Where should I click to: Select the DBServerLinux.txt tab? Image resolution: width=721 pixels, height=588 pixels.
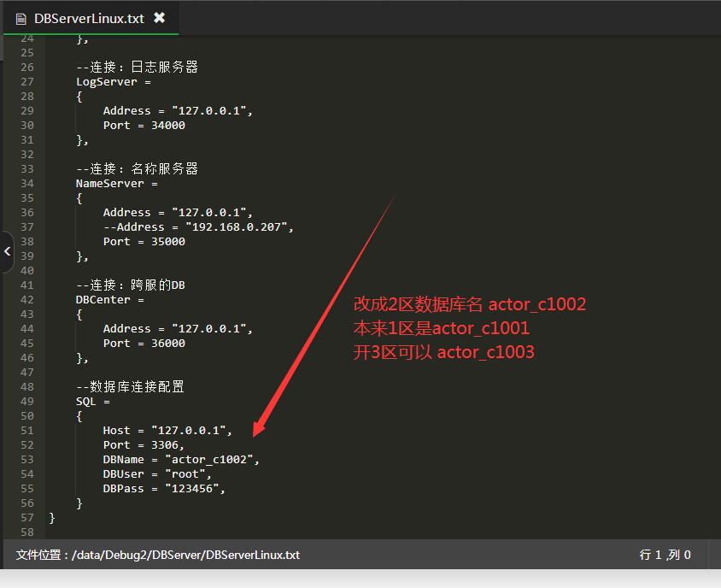point(89,18)
